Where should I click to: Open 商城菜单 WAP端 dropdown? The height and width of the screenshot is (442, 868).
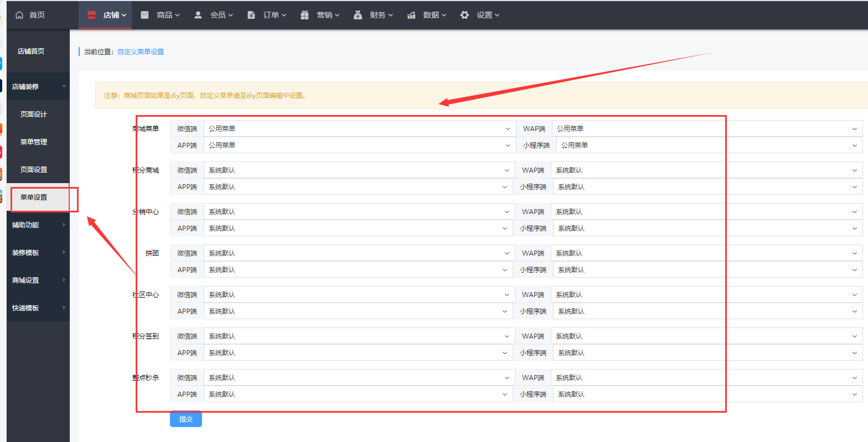coord(707,128)
